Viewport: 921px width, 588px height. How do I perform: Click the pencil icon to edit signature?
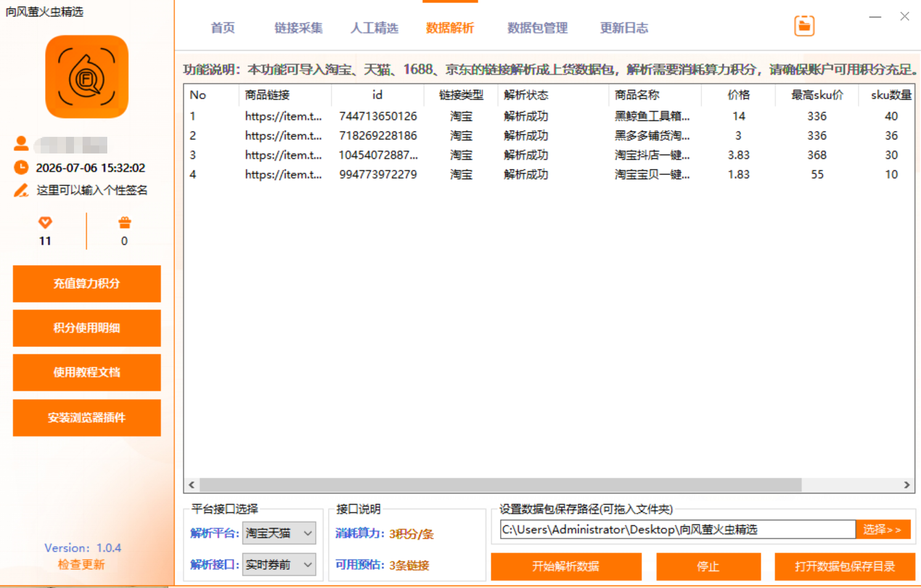tap(21, 190)
